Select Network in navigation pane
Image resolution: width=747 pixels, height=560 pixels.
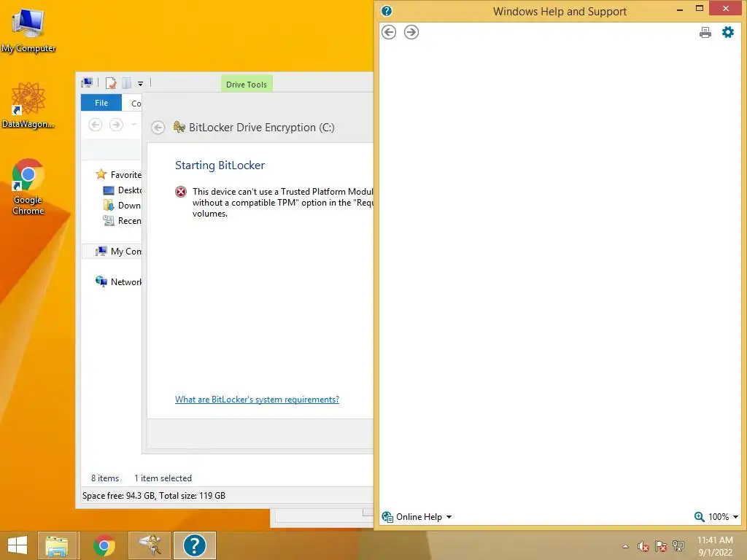click(x=118, y=282)
